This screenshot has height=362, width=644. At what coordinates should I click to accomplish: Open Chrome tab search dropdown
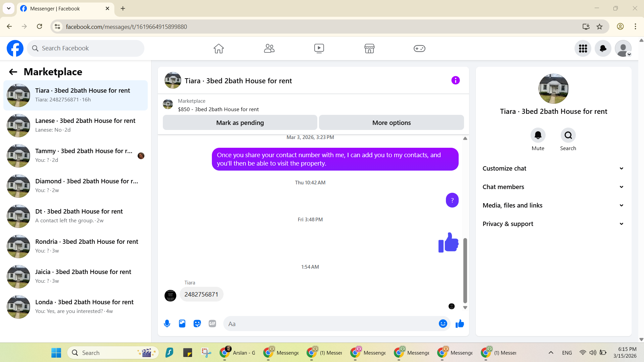(9, 8)
